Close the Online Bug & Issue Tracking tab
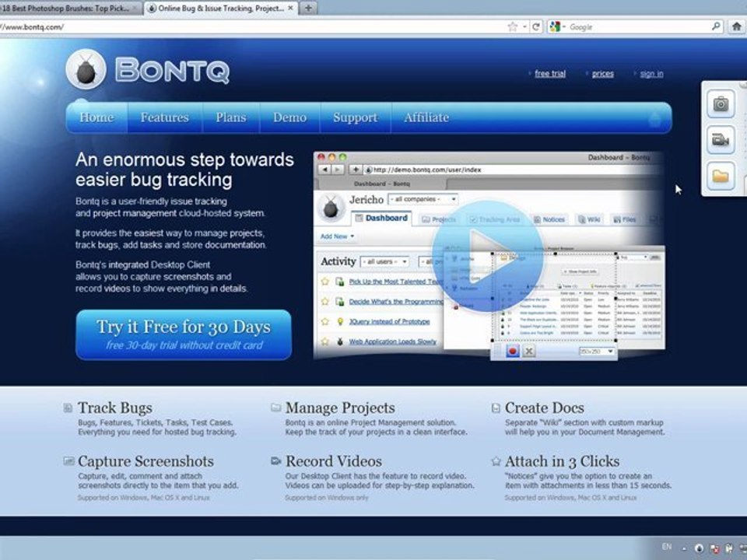The image size is (747, 560). click(290, 8)
